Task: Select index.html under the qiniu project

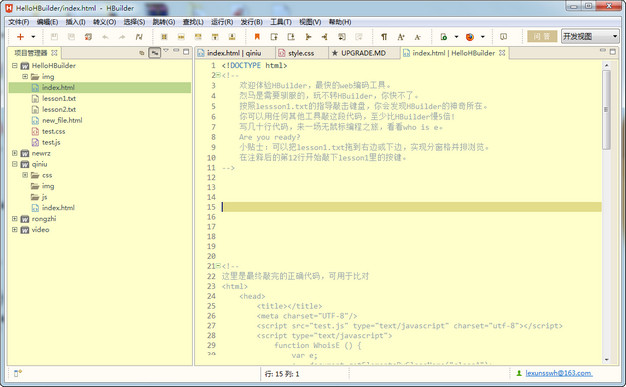Action: (x=58, y=208)
